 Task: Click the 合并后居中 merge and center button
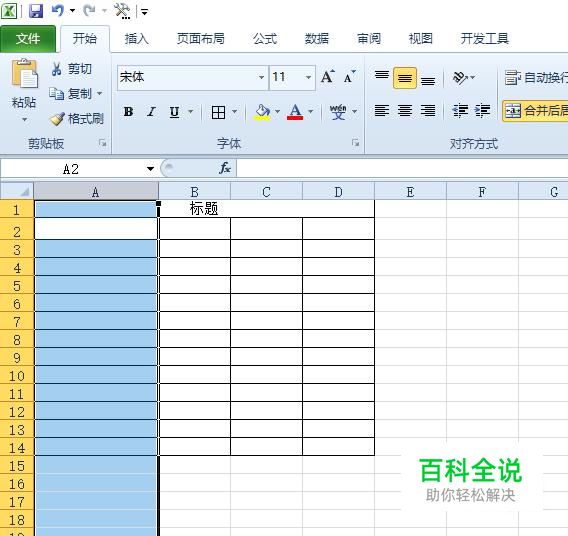pos(535,110)
